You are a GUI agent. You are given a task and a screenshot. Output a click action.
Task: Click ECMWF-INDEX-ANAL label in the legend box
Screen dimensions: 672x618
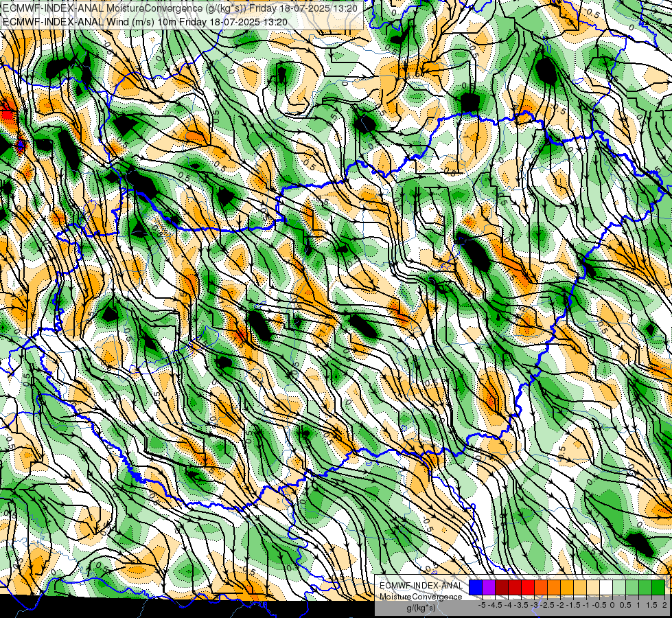point(421,586)
